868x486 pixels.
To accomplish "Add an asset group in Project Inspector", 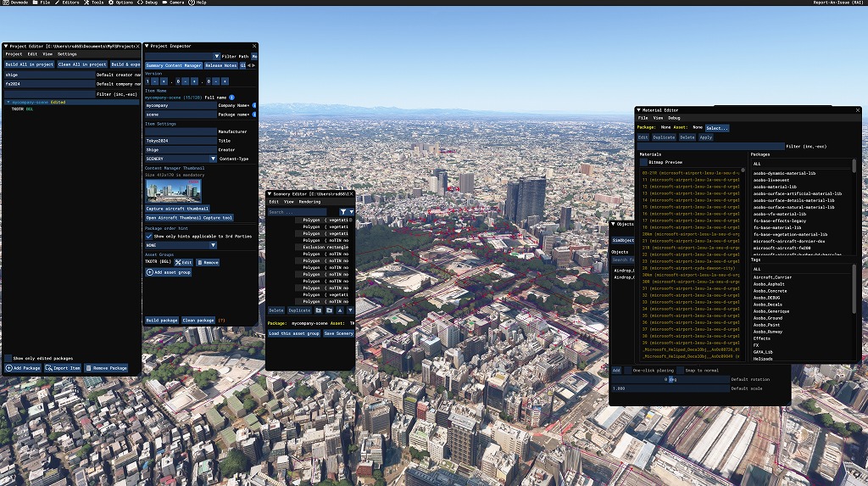I will pos(169,272).
